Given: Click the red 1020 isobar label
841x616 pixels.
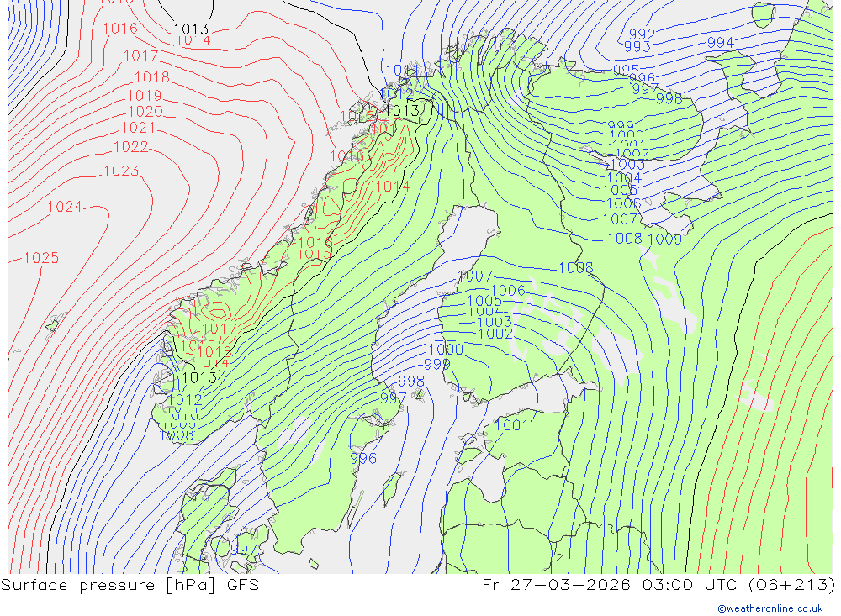Looking at the screenshot, I should click(145, 112).
